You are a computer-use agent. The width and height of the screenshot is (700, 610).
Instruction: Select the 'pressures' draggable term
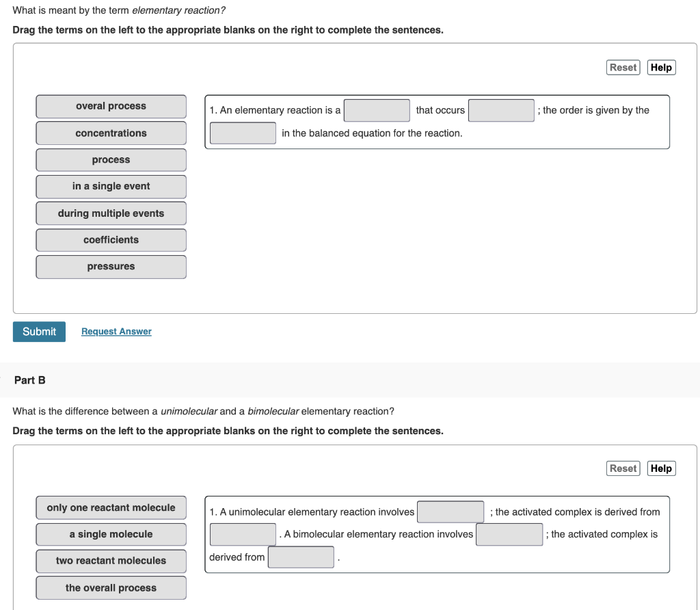click(x=111, y=266)
